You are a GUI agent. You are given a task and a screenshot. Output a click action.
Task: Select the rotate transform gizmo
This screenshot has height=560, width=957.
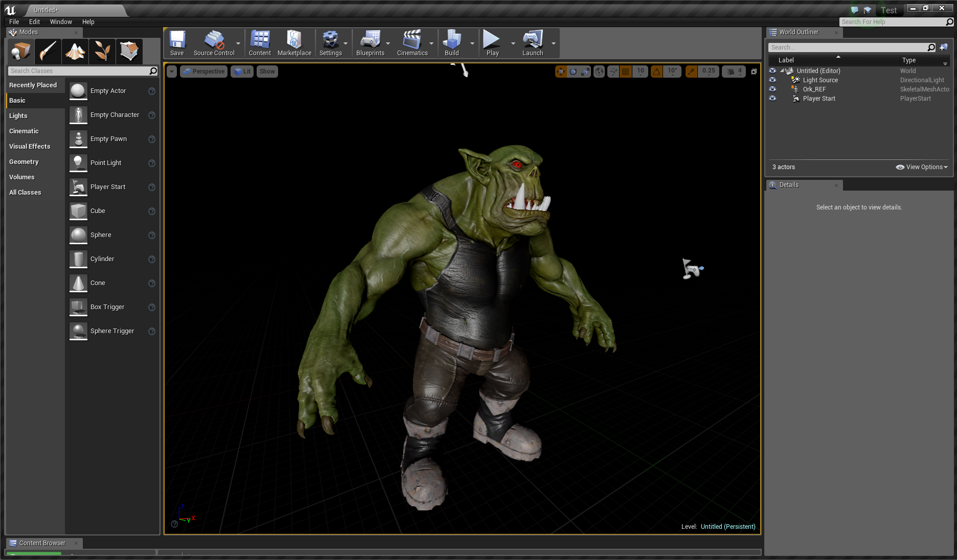pos(573,72)
